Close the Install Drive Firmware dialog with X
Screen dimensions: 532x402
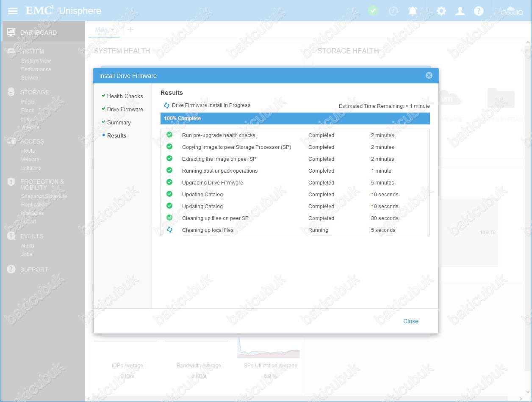pos(429,76)
